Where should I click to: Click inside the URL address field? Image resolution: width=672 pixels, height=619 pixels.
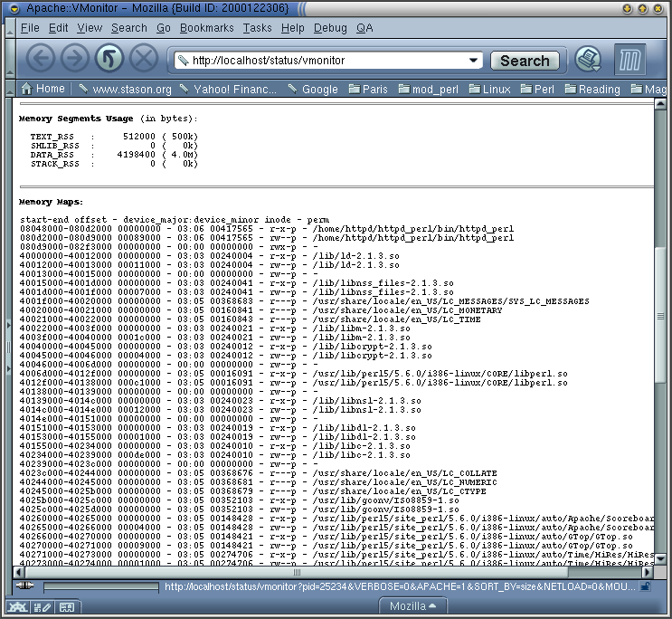326,61
